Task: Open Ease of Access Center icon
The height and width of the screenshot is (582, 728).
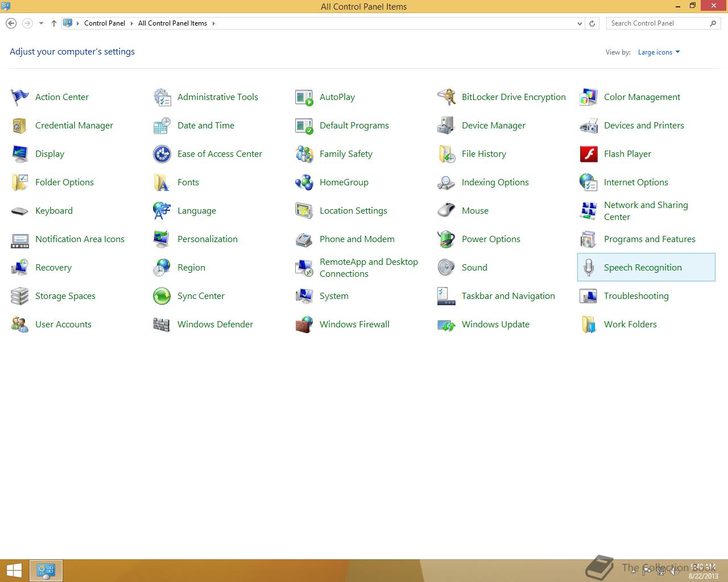Action: click(162, 154)
